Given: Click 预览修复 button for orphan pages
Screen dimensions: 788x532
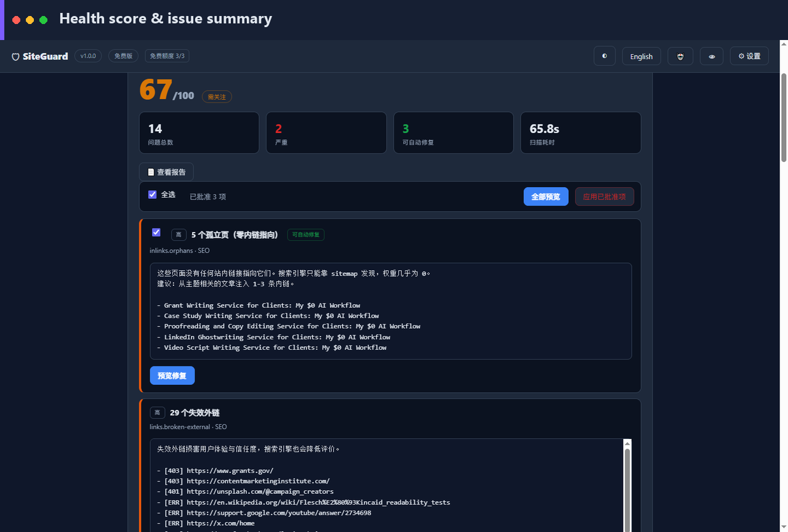Looking at the screenshot, I should pyautogui.click(x=172, y=376).
